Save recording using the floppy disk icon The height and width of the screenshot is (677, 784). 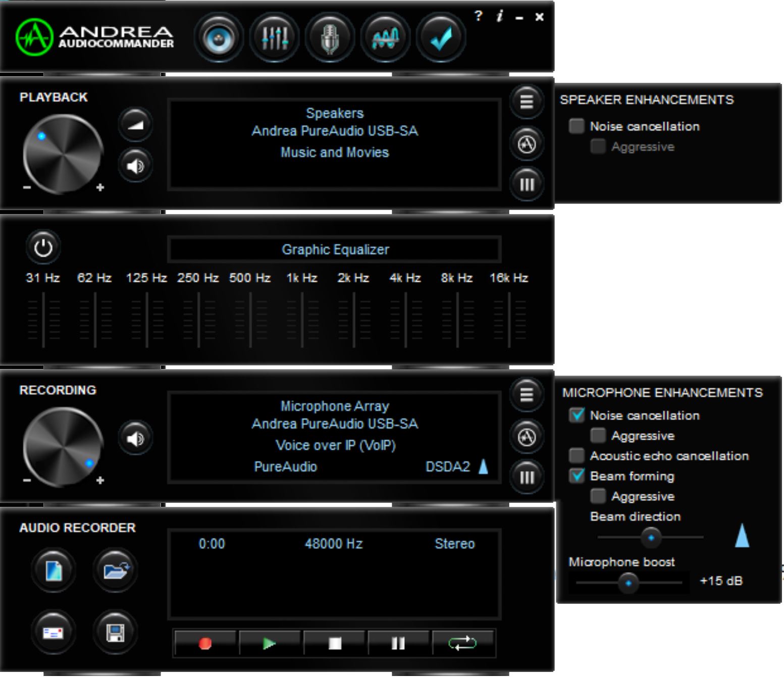click(x=115, y=632)
